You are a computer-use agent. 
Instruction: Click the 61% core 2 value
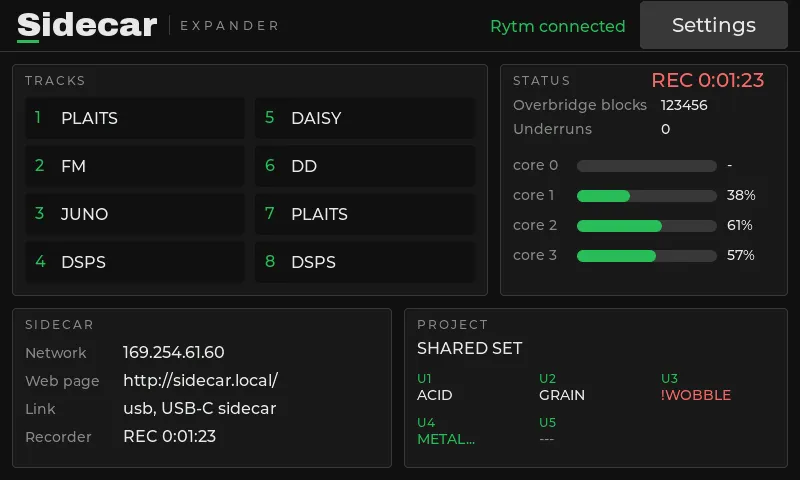click(739, 225)
